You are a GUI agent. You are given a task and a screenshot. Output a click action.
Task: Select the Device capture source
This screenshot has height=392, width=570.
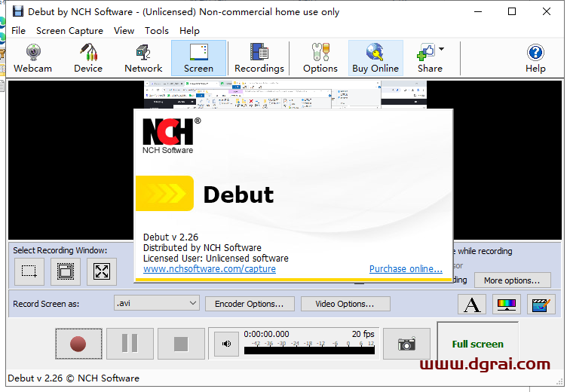[88, 58]
